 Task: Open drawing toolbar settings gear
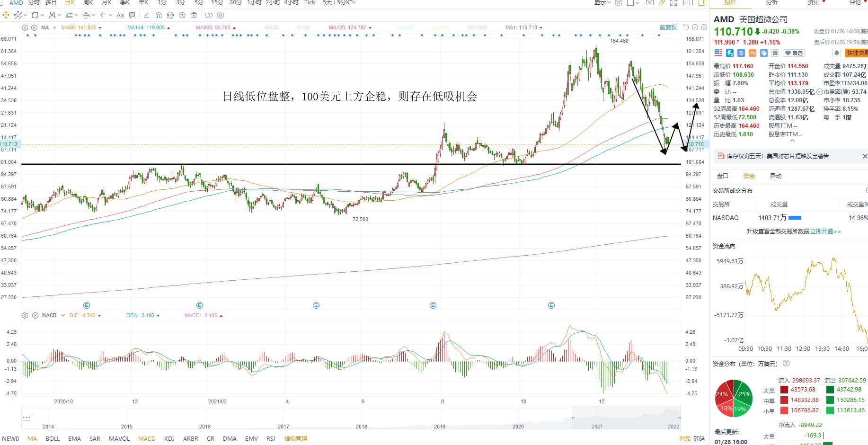click(221, 15)
